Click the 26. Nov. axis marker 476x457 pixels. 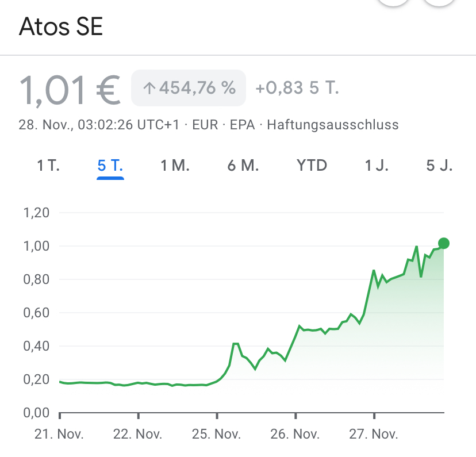295,434
